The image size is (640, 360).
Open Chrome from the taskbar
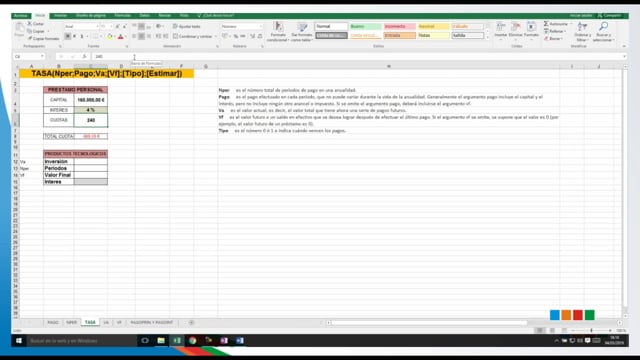pos(192,340)
